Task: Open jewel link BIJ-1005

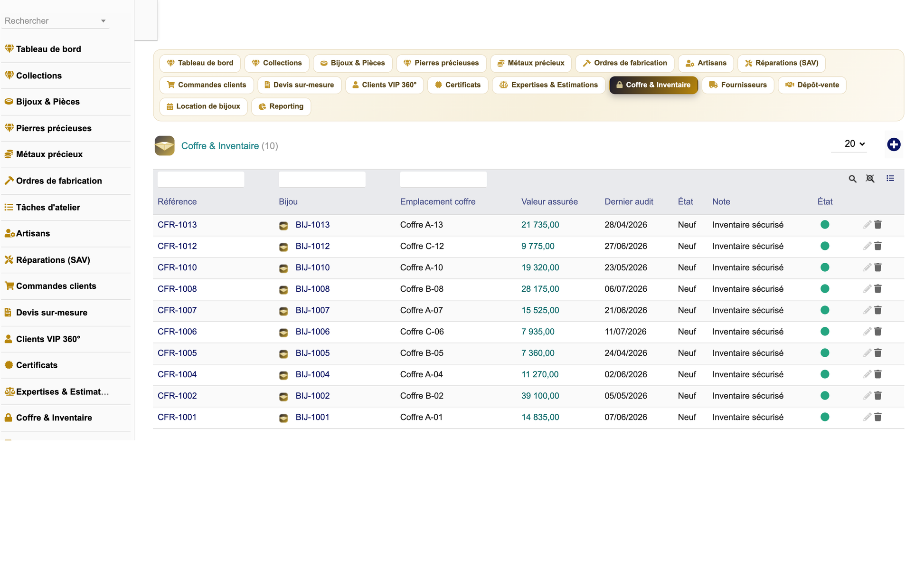Action: [312, 353]
